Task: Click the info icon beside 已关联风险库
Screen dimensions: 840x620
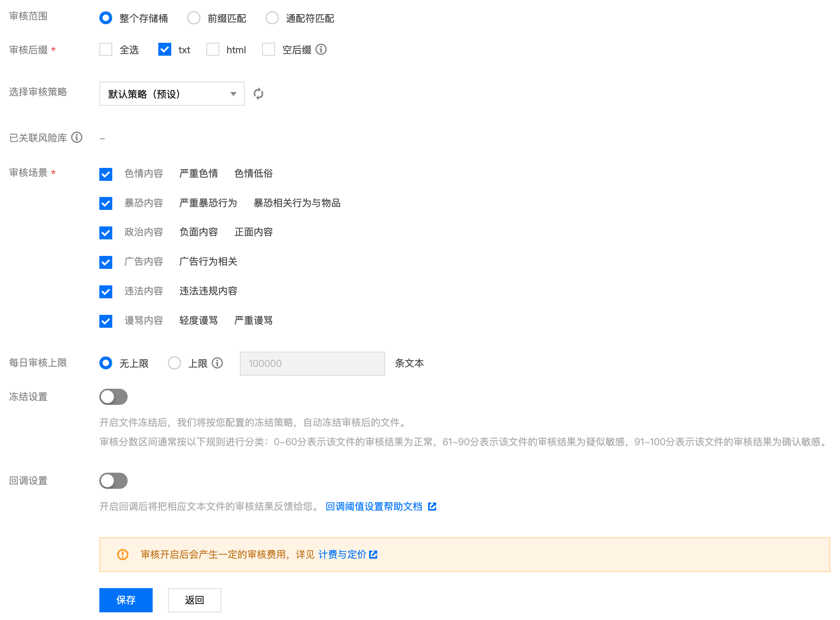Action: (77, 138)
